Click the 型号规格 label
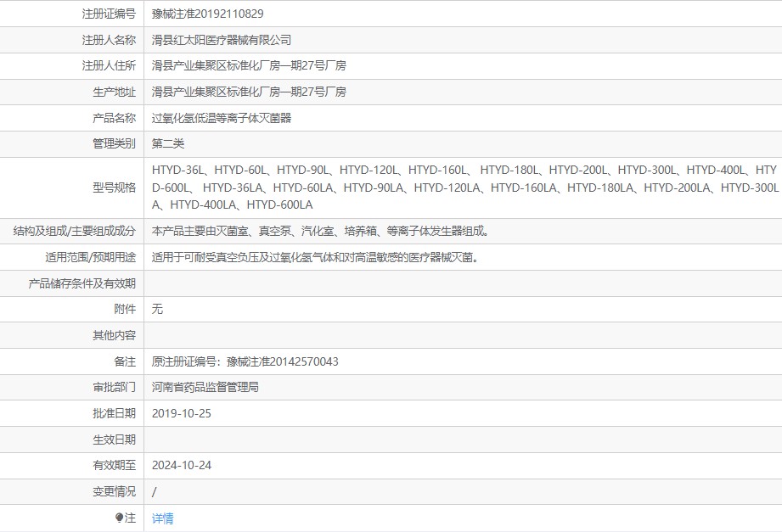Screen dimensions: 782x532 click(115, 188)
